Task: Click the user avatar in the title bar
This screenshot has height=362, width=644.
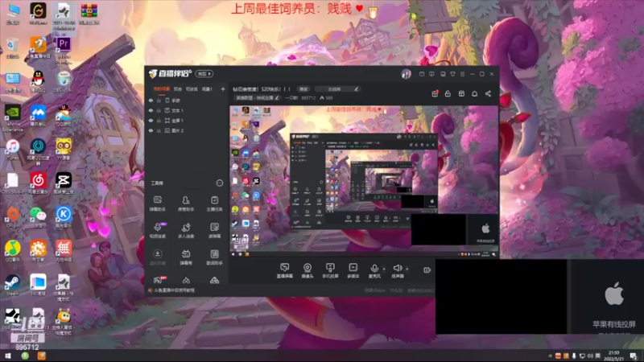Action: tap(407, 74)
